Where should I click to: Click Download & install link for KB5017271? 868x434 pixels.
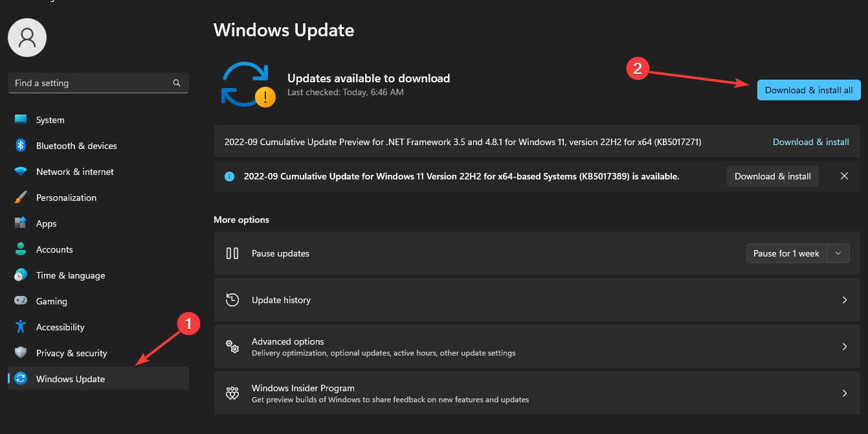810,142
